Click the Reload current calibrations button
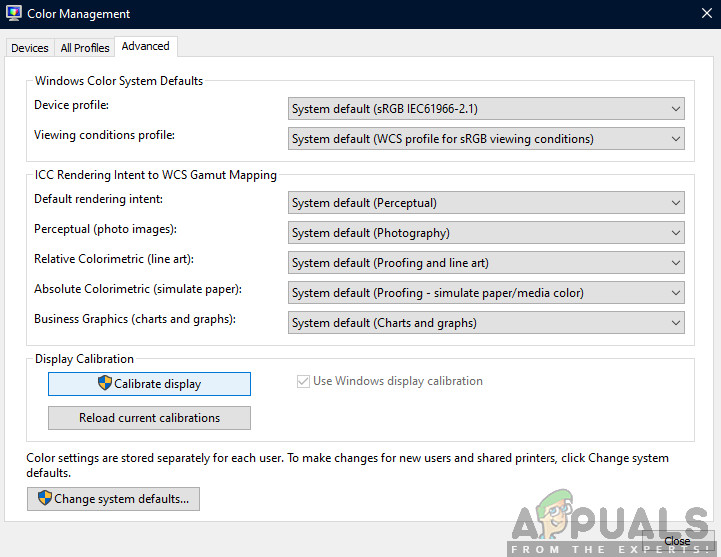This screenshot has width=721, height=557. pos(149,418)
